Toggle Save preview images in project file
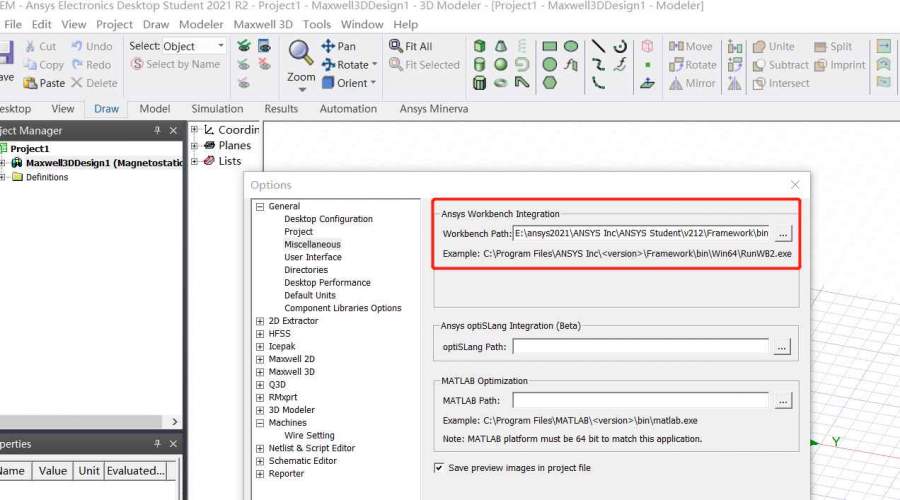900x500 pixels. (439, 467)
